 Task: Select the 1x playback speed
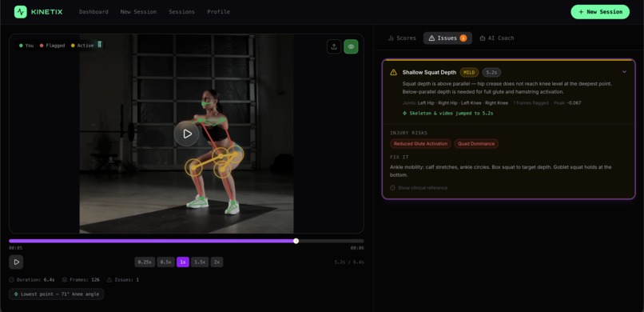point(183,262)
